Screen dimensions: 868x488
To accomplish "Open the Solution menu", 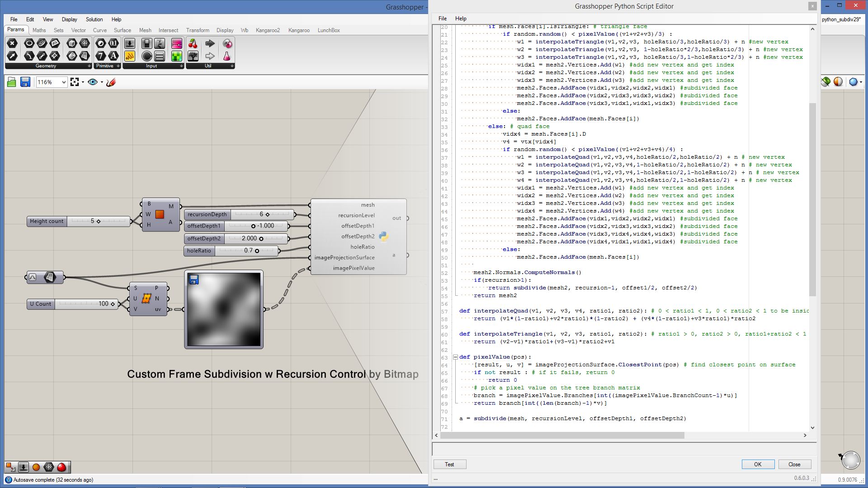I will [x=94, y=19].
